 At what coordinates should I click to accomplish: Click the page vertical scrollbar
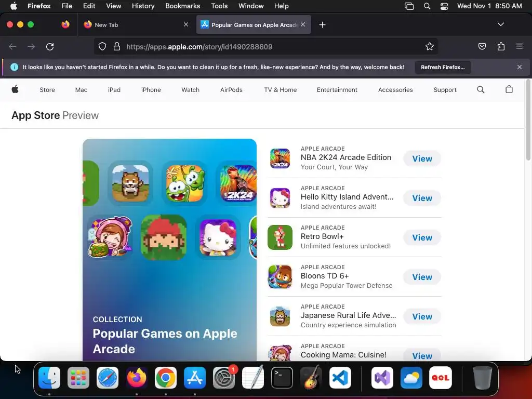pos(528,120)
